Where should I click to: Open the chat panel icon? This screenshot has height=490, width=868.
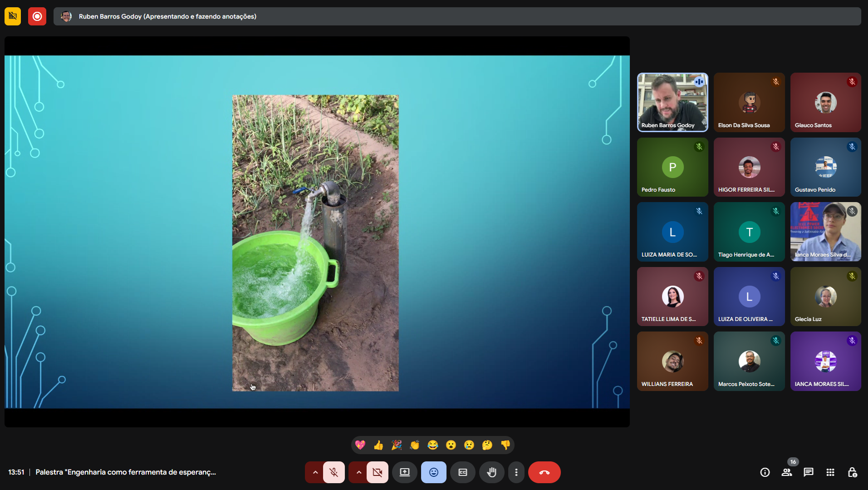(808, 472)
